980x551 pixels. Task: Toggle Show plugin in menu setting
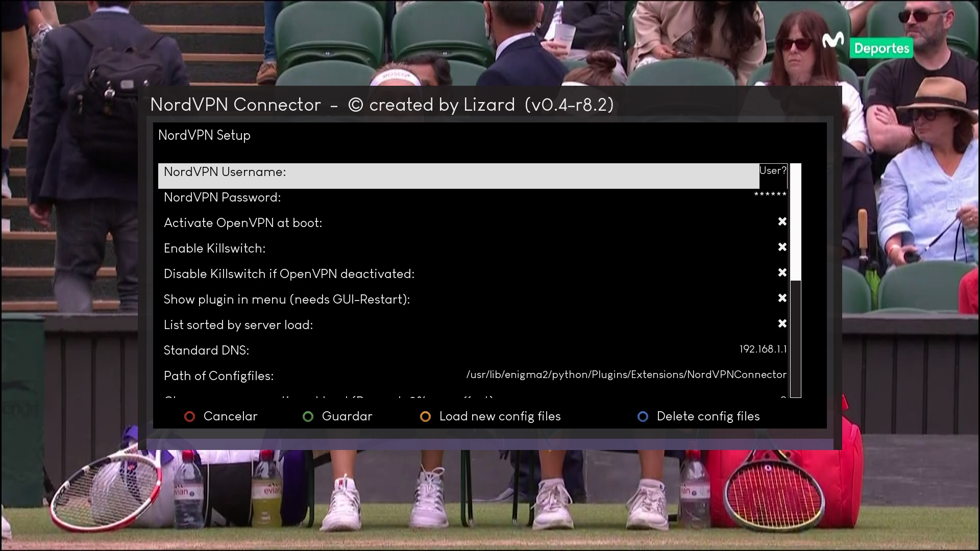pyautogui.click(x=782, y=298)
